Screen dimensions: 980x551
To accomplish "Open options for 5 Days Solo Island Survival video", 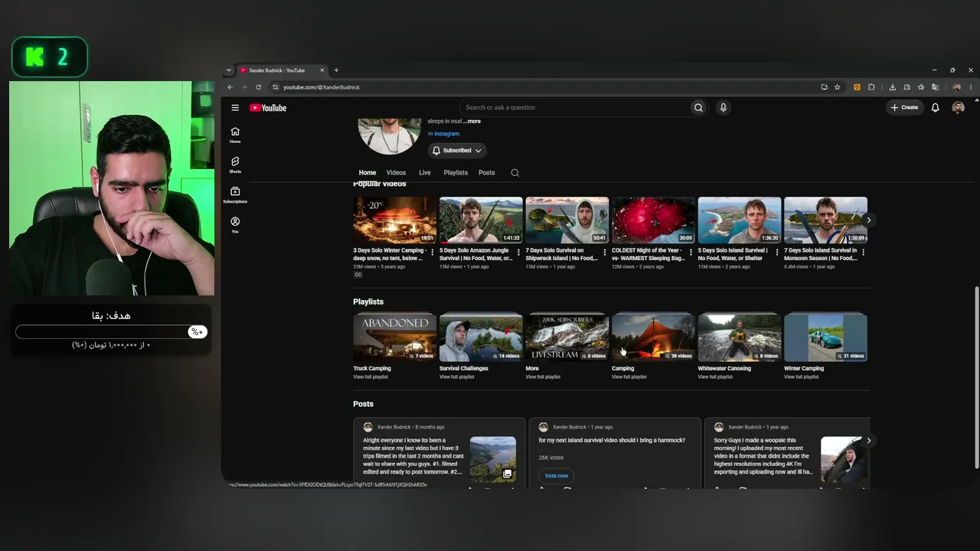I will [x=777, y=252].
